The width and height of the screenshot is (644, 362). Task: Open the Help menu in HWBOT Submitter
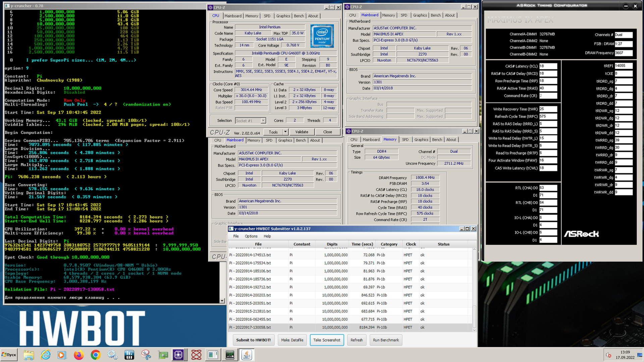[x=267, y=236]
